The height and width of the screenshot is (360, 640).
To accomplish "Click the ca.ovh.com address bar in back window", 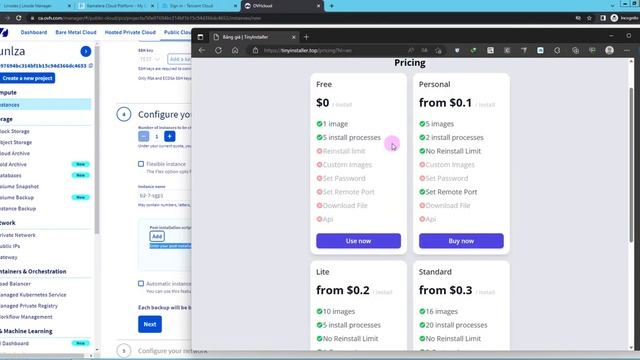I will click(x=149, y=18).
